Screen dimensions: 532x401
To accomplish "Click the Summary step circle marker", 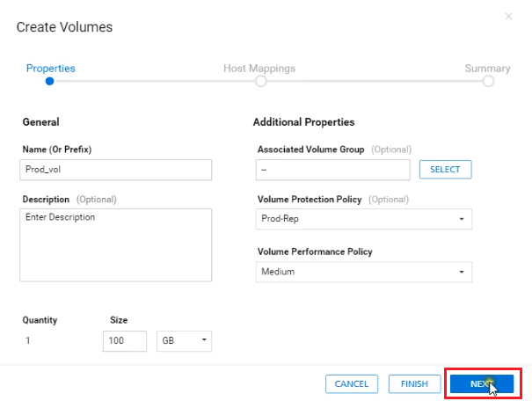I will (x=488, y=81).
